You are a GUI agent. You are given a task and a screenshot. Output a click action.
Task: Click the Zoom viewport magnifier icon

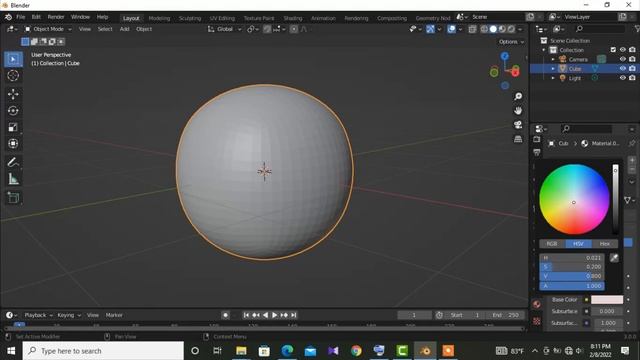(x=518, y=96)
